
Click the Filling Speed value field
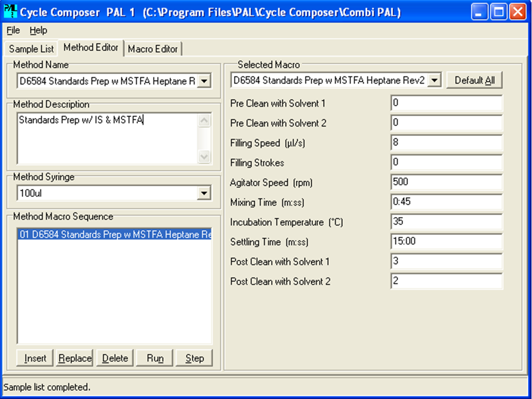(447, 142)
